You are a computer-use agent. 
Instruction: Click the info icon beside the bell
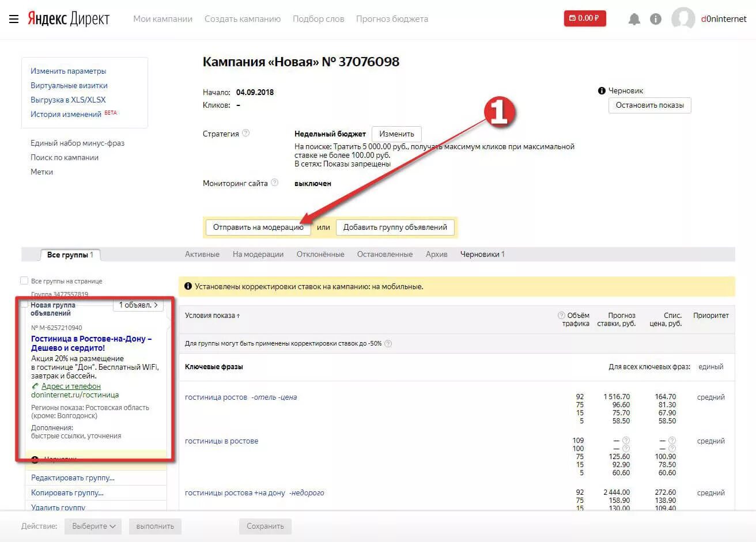pos(656,19)
